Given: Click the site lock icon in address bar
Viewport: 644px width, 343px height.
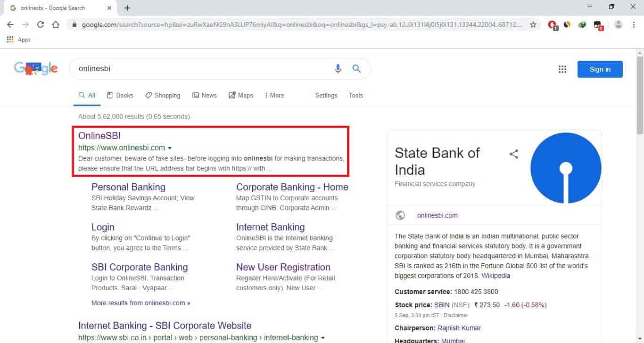Looking at the screenshot, I should click(74, 24).
